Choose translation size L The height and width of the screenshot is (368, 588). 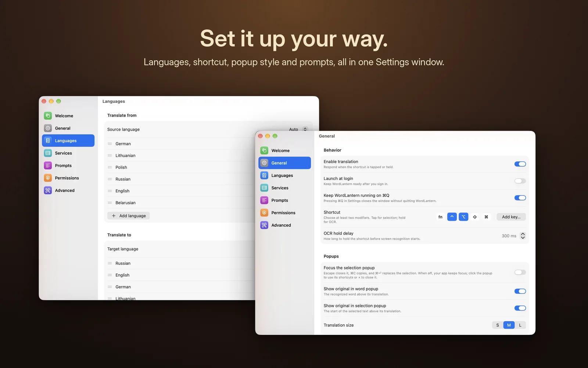point(520,325)
